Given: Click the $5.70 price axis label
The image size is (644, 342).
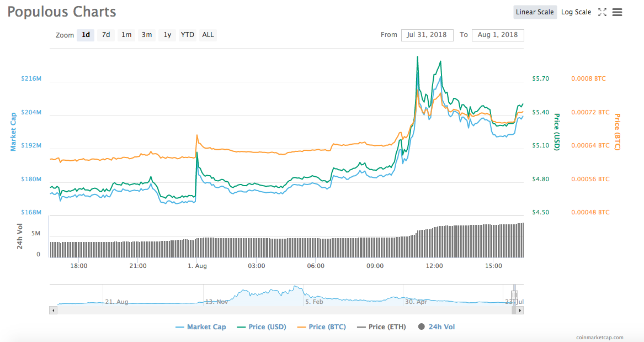Looking at the screenshot, I should [x=540, y=78].
